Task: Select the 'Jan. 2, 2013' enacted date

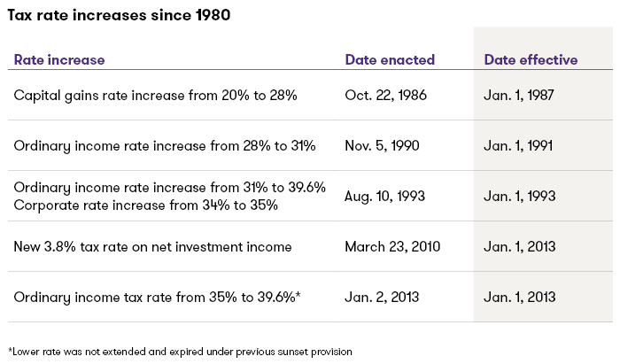Action: tap(381, 296)
